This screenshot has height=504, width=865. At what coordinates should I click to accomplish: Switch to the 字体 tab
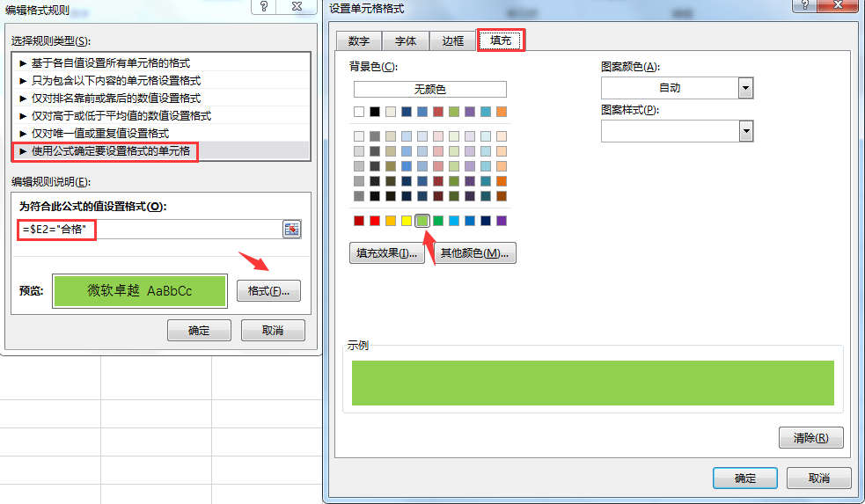(406, 41)
